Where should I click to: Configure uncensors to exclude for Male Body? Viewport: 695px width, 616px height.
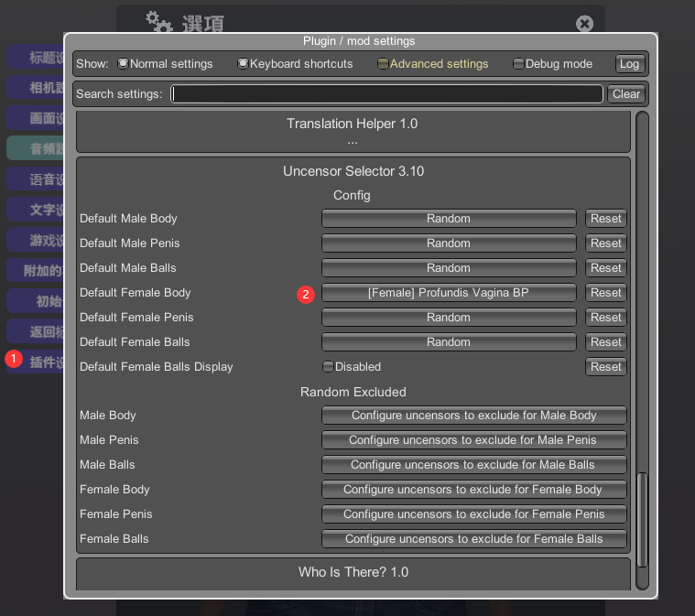coord(473,416)
